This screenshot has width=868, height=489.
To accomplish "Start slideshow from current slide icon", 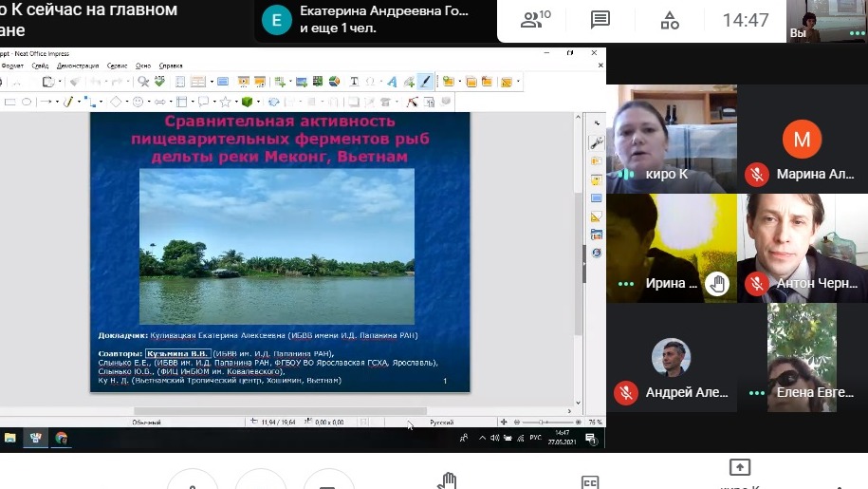I will coord(260,82).
